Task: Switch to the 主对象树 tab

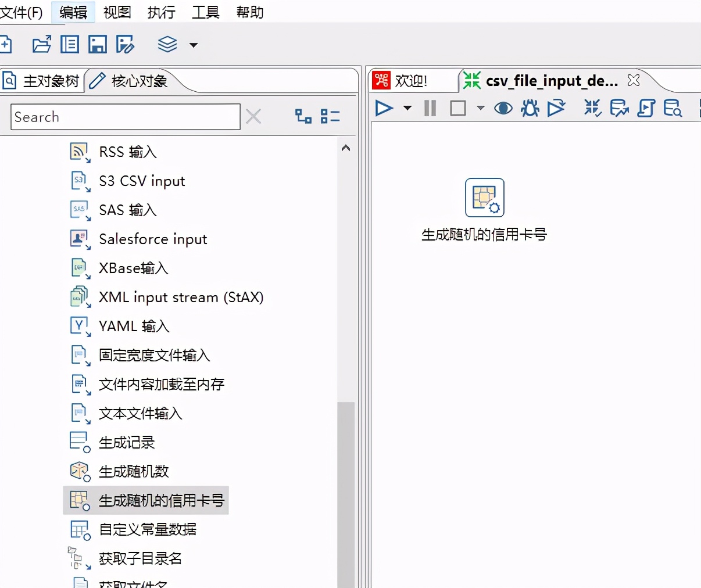Action: pyautogui.click(x=42, y=81)
